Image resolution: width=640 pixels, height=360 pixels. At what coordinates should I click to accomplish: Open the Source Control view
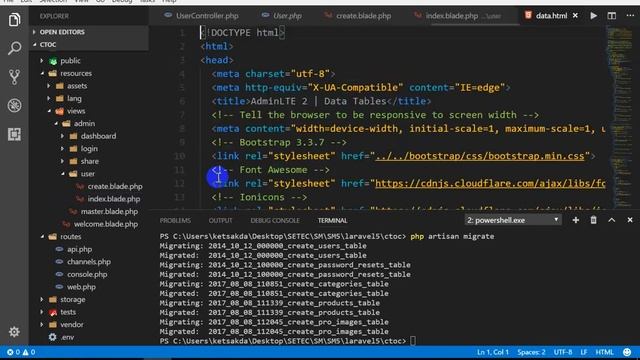(x=14, y=77)
